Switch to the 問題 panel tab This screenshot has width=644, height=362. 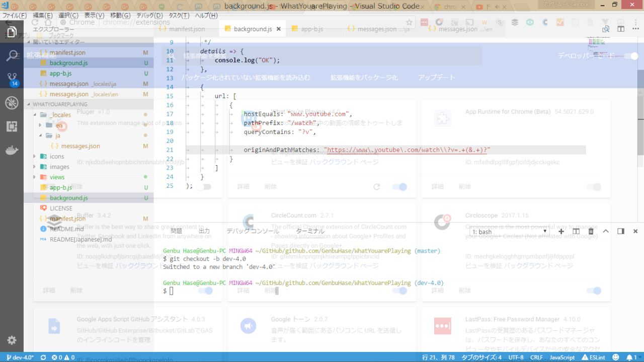pyautogui.click(x=177, y=231)
